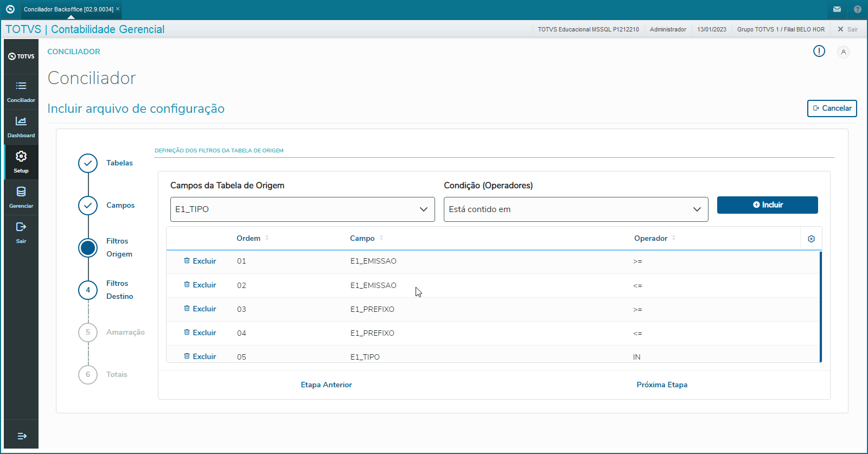
Task: Open Campos da Tabela de Origem dropdown
Action: tap(303, 209)
